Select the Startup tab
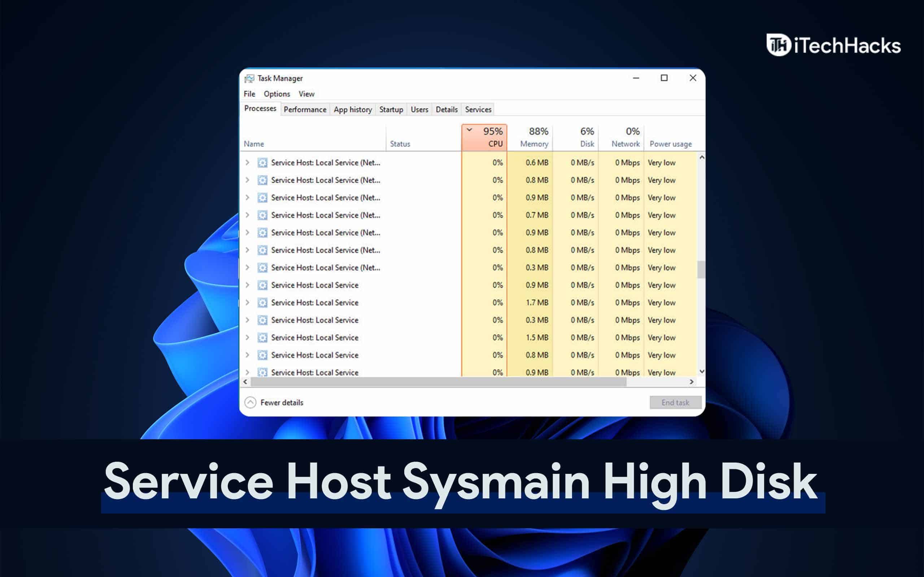 pyautogui.click(x=390, y=109)
